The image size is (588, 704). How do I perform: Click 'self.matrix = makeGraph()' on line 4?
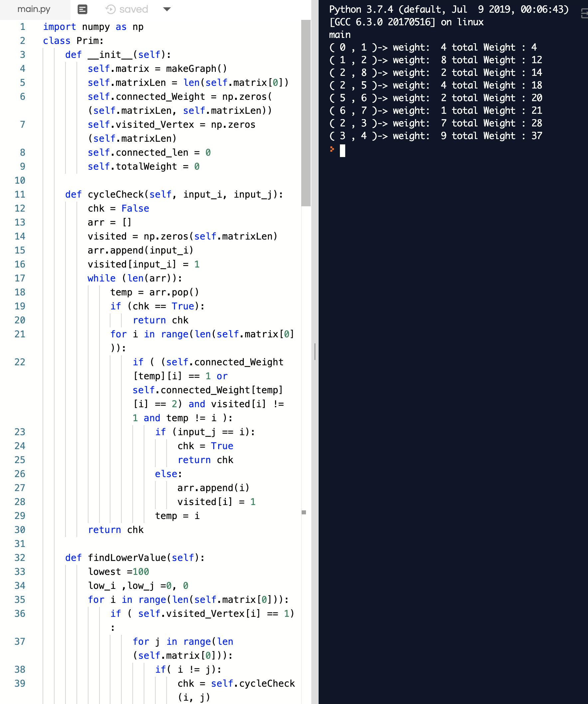pyautogui.click(x=157, y=69)
